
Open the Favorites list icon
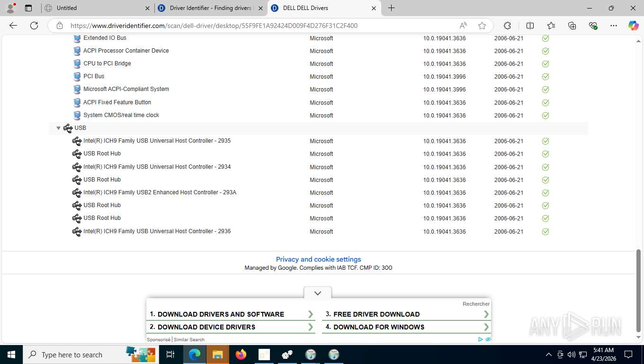point(551,26)
